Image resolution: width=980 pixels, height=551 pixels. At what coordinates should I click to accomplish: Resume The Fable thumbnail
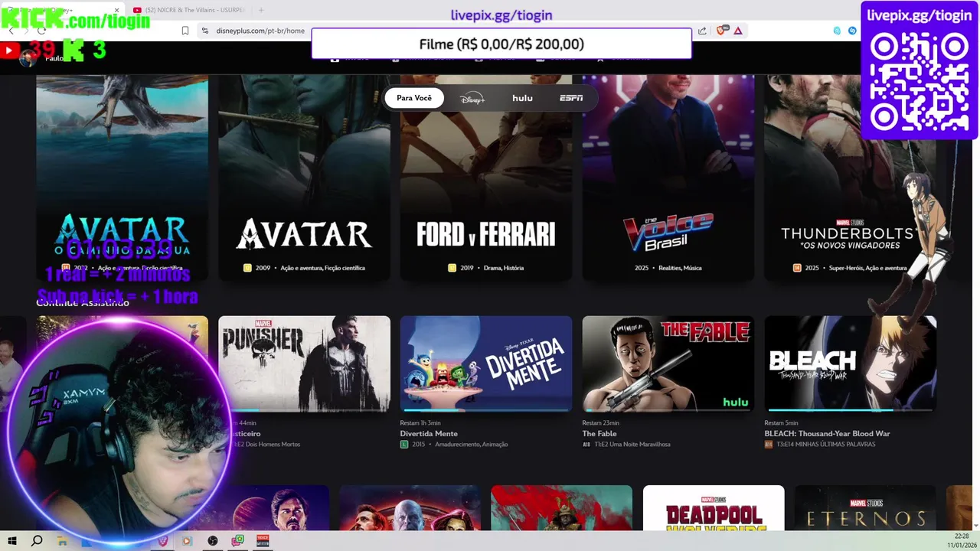pyautogui.click(x=668, y=364)
